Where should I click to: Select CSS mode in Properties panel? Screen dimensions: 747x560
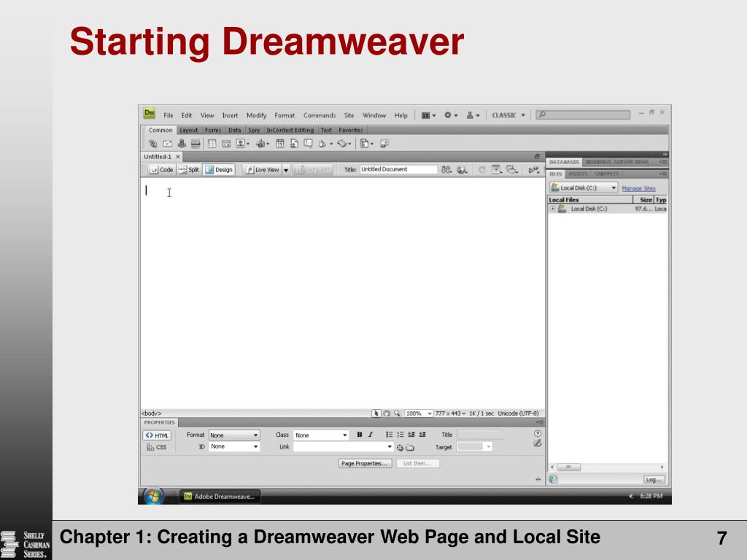click(157, 447)
